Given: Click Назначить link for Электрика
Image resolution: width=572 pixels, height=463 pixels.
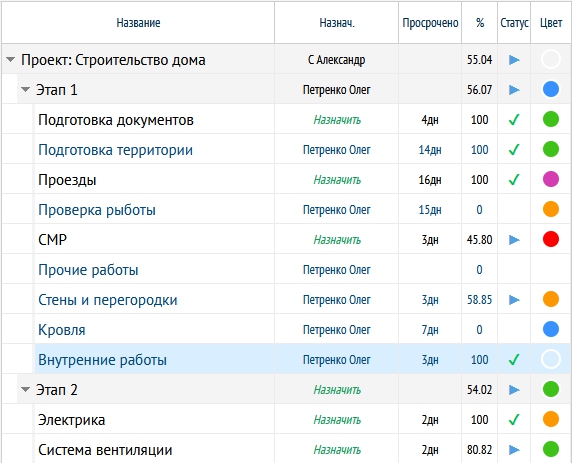Looking at the screenshot, I should pyautogui.click(x=337, y=420).
